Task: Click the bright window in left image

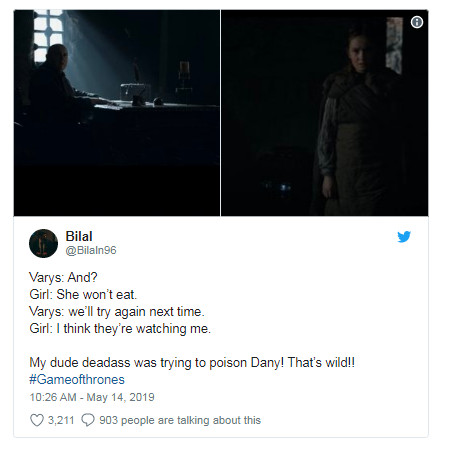Action: coord(48,35)
